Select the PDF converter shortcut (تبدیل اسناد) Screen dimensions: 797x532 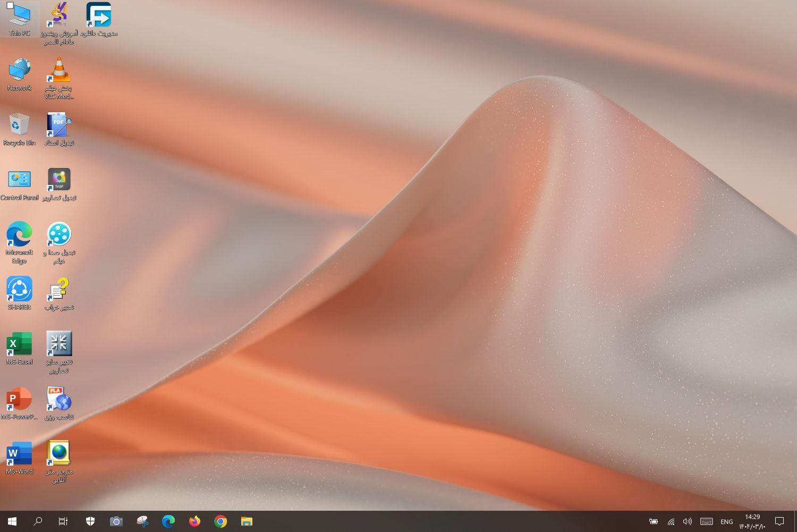coord(59,129)
